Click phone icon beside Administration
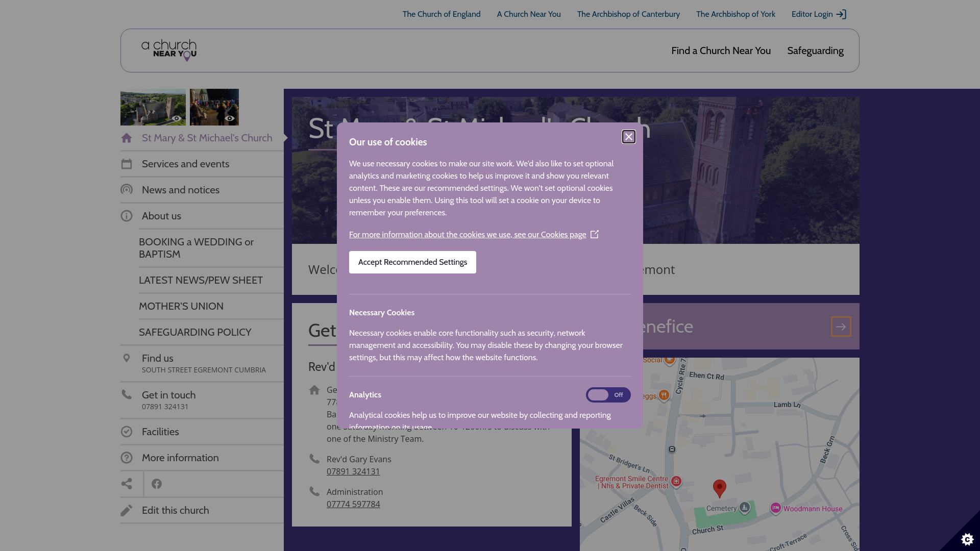This screenshot has height=551, width=980. point(314,491)
